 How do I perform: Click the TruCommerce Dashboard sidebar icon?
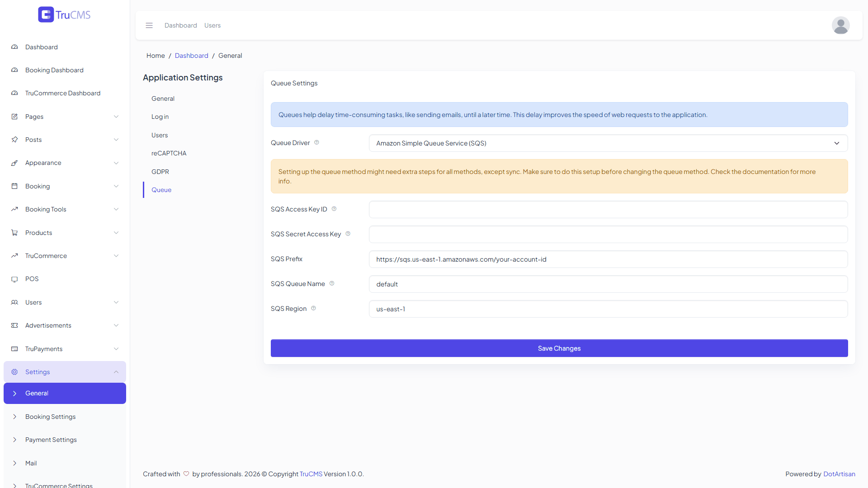(14, 93)
